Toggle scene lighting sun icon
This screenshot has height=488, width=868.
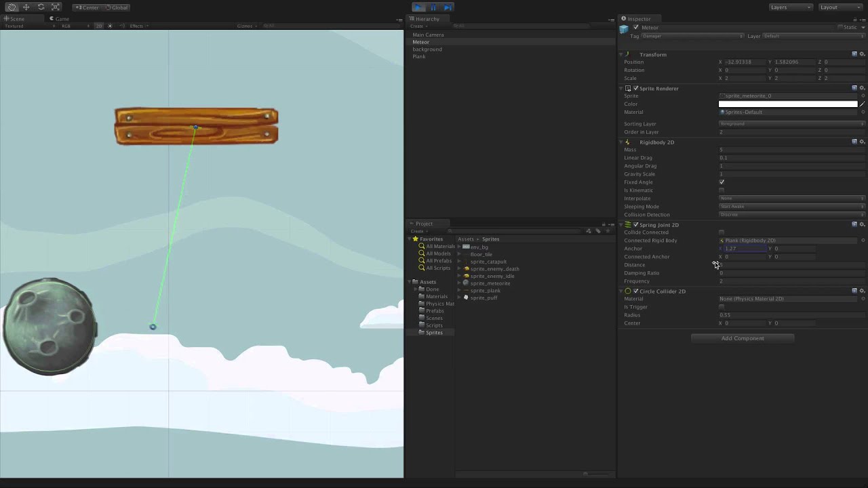tap(110, 26)
